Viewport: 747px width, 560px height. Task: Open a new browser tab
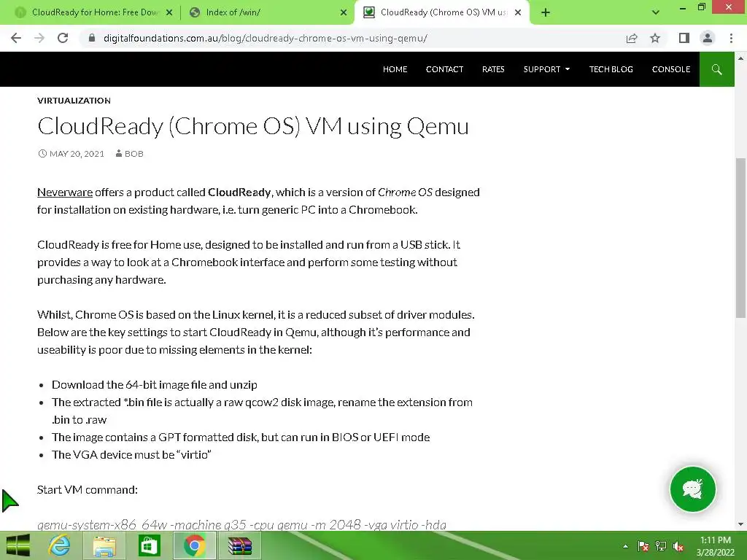(546, 12)
